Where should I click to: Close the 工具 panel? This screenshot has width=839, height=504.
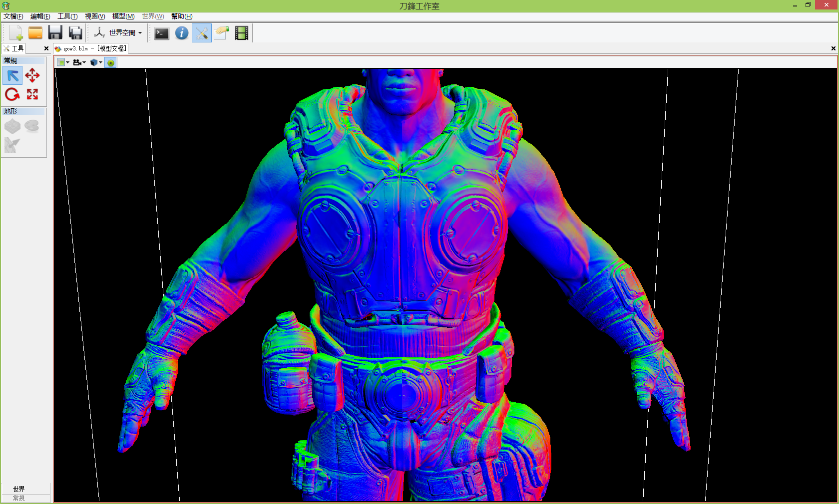[46, 48]
